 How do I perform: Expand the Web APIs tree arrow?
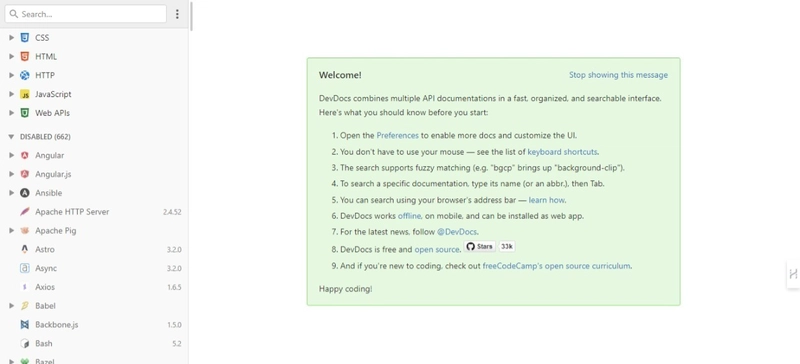[12, 113]
